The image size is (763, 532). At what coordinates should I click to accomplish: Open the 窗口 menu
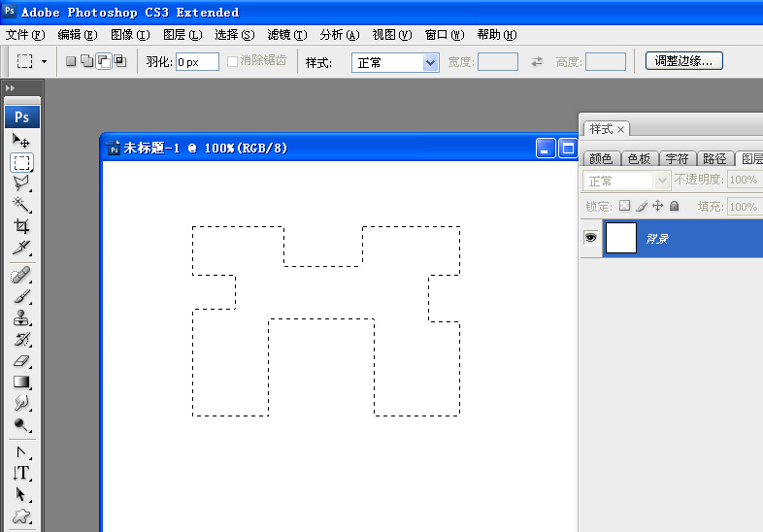click(445, 35)
